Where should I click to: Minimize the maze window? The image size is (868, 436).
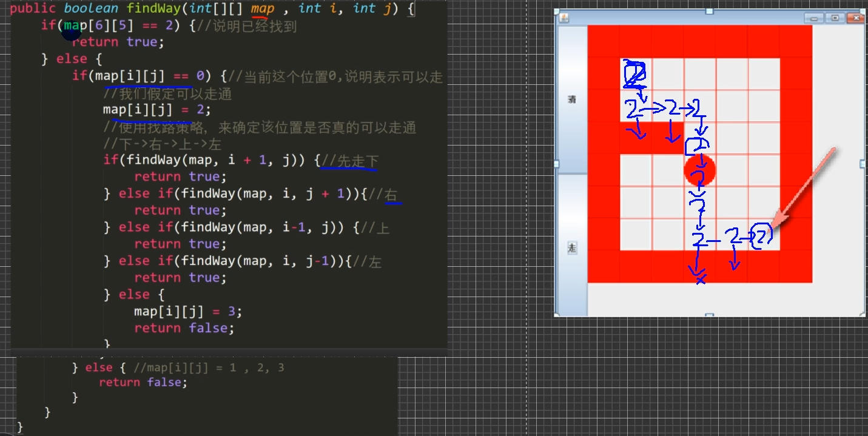click(x=813, y=18)
